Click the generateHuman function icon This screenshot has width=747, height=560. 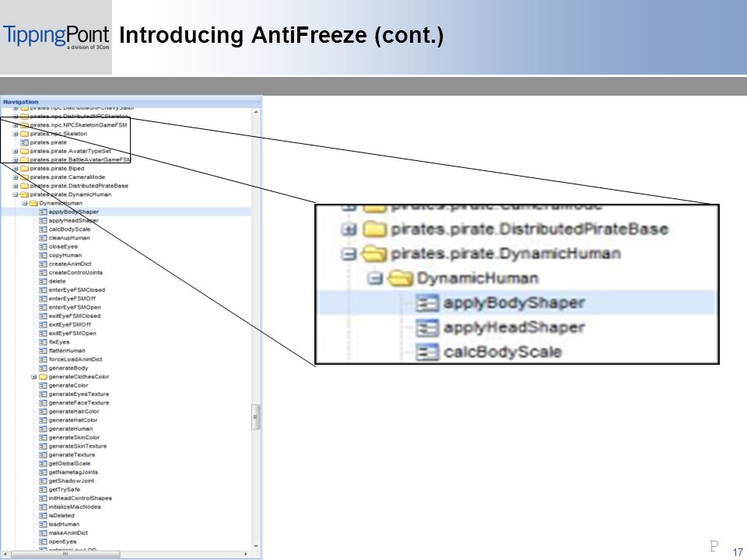click(43, 429)
